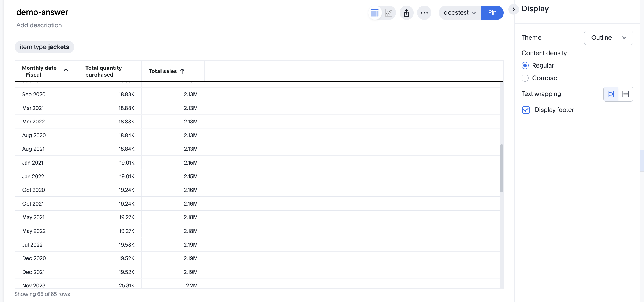Collapse the Display panel with the chevron
644x302 pixels.
pos(513,9)
